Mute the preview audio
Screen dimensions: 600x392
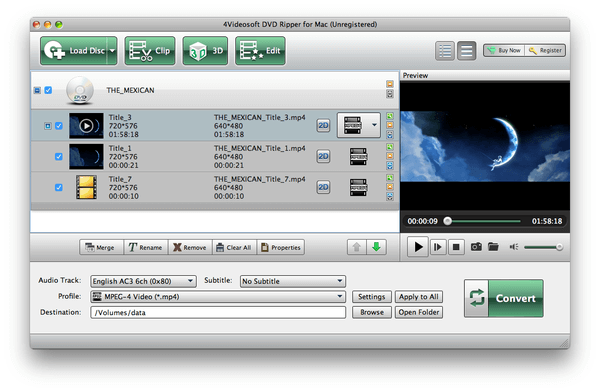pyautogui.click(x=514, y=247)
